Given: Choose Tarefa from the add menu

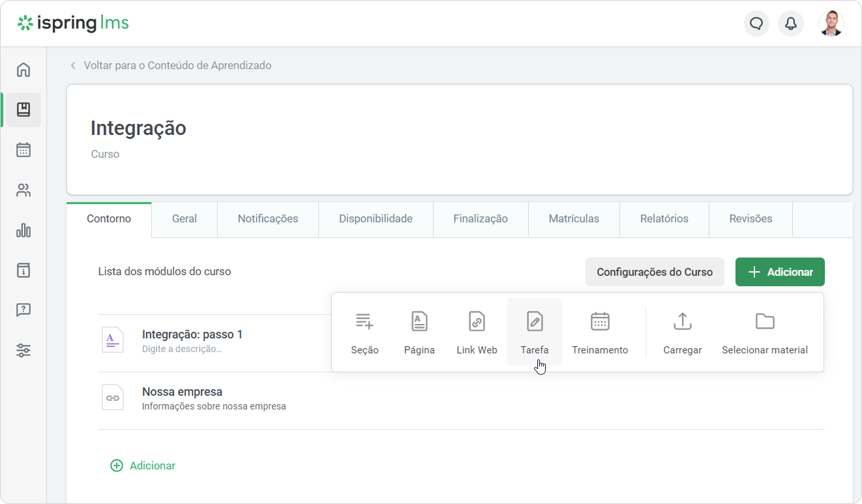Looking at the screenshot, I should [534, 333].
